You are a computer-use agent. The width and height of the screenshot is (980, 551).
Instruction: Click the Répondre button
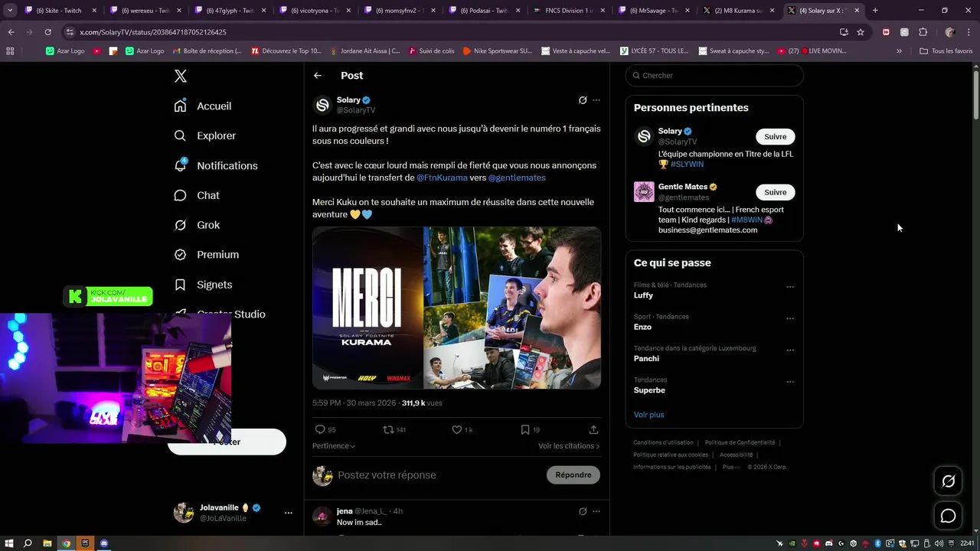[x=573, y=475]
